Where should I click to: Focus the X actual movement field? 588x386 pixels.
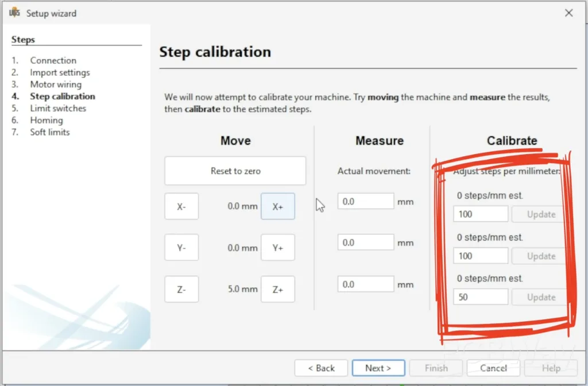coord(365,202)
